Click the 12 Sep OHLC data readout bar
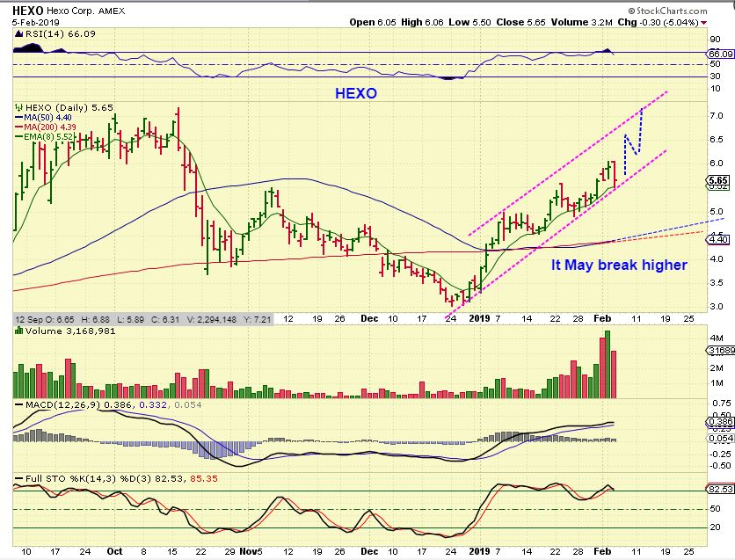The width and height of the screenshot is (735, 560). 143,319
